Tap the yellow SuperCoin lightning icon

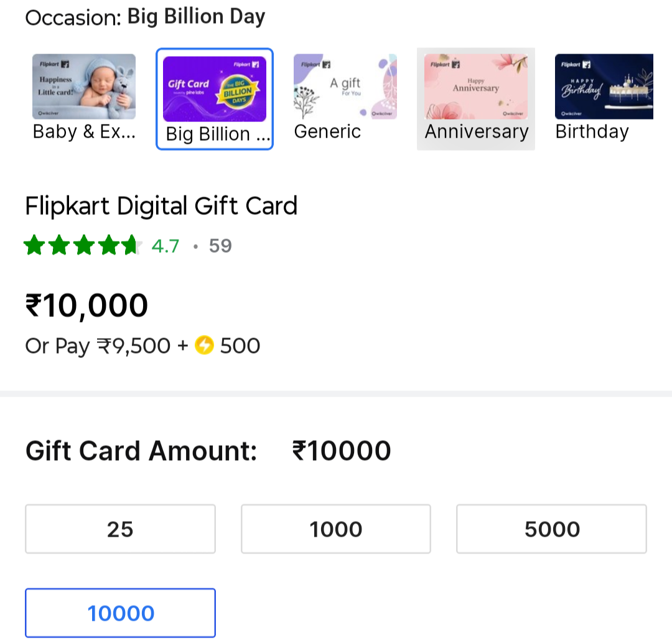204,345
